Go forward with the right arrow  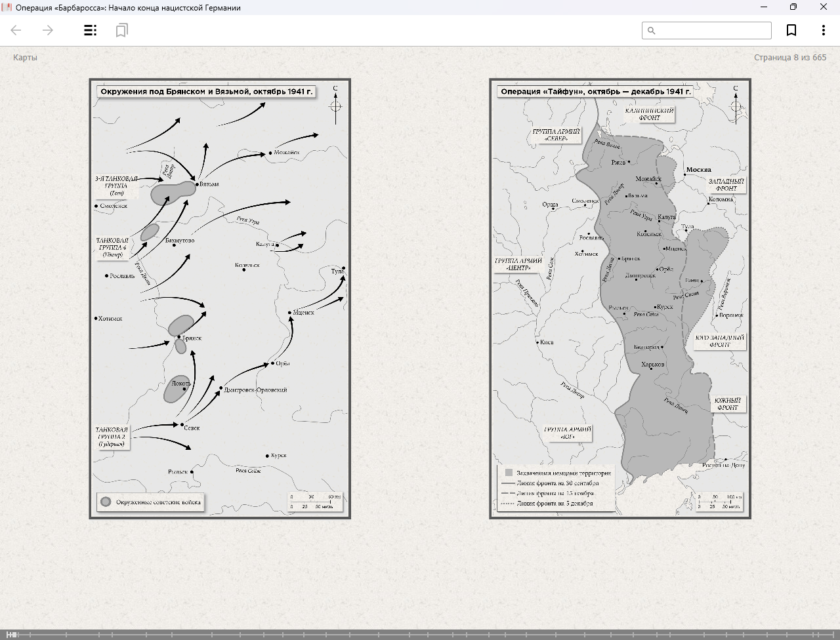tap(48, 30)
